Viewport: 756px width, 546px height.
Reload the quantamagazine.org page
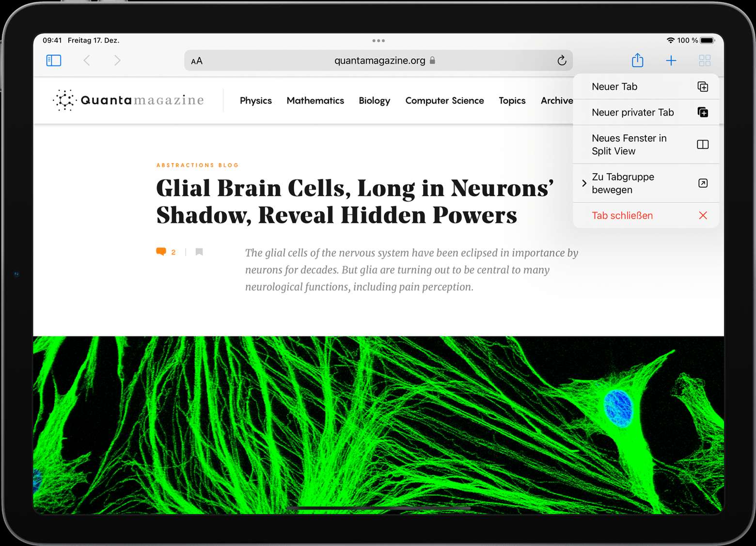562,61
